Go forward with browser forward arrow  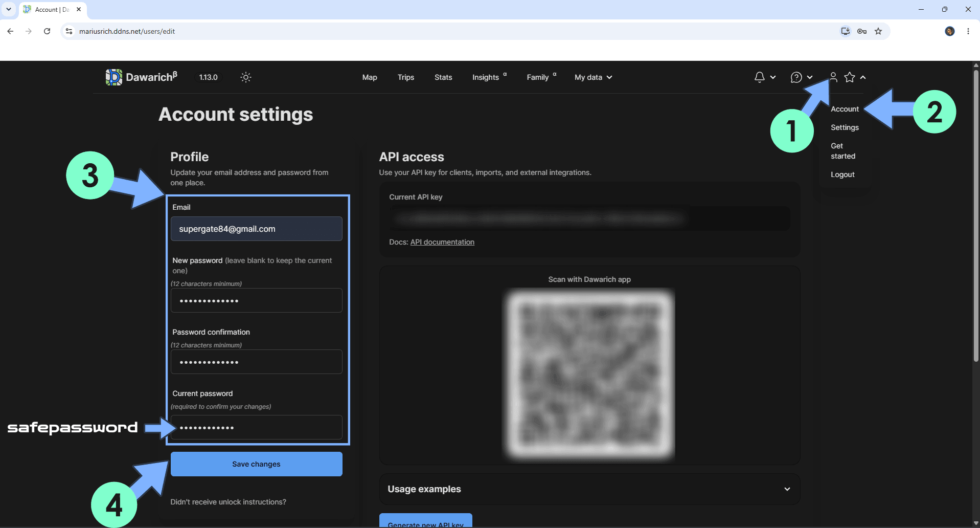pyautogui.click(x=29, y=31)
